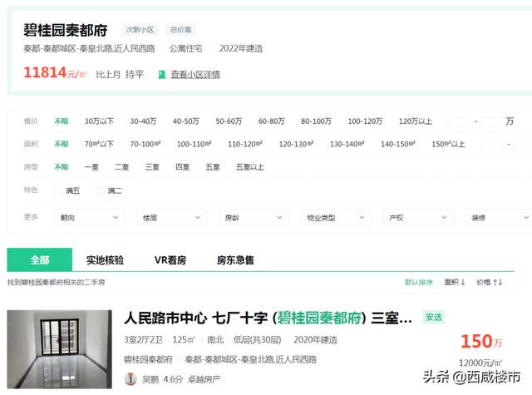Open the 楼层 dropdown
The image size is (532, 395).
[172, 218]
